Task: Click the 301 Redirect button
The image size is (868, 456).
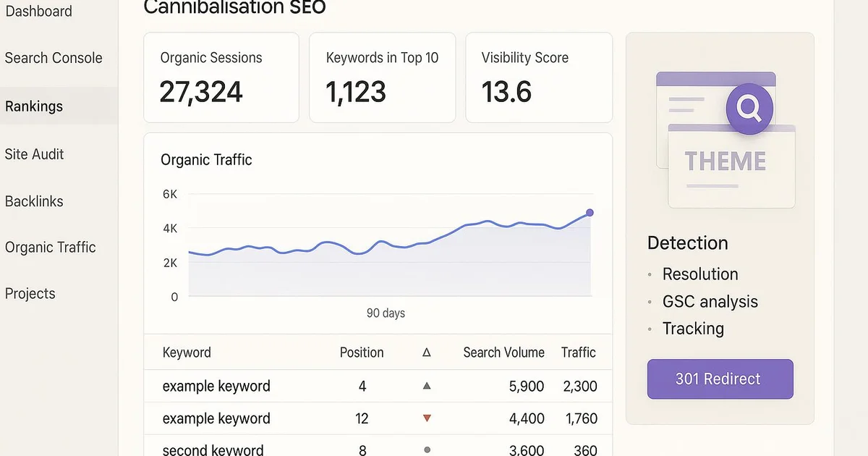Action: click(720, 379)
